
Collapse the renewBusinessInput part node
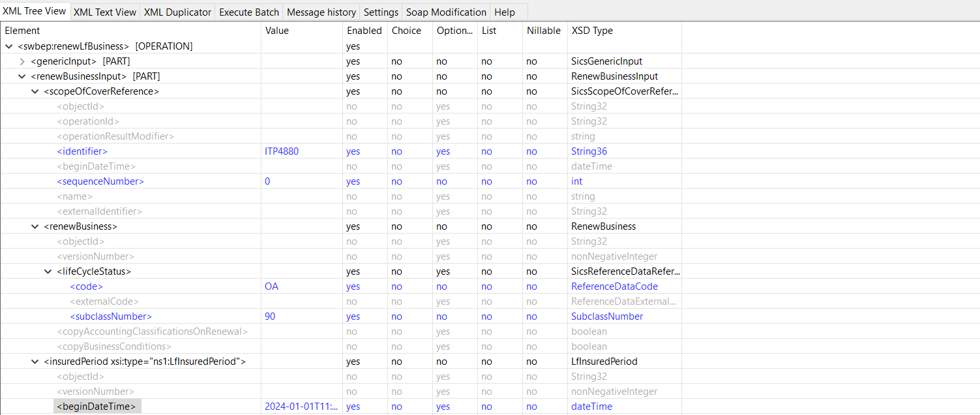(x=22, y=76)
